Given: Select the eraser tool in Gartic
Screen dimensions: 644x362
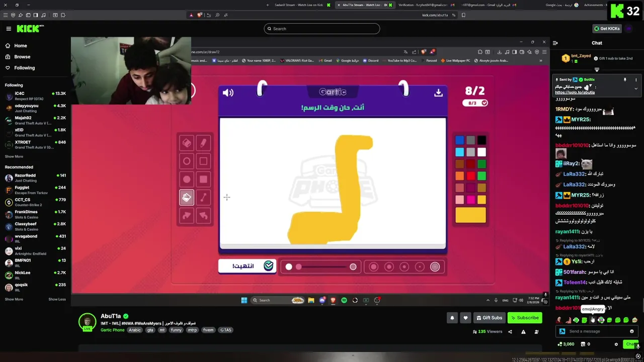Looking at the screenshot, I should 187,143.
